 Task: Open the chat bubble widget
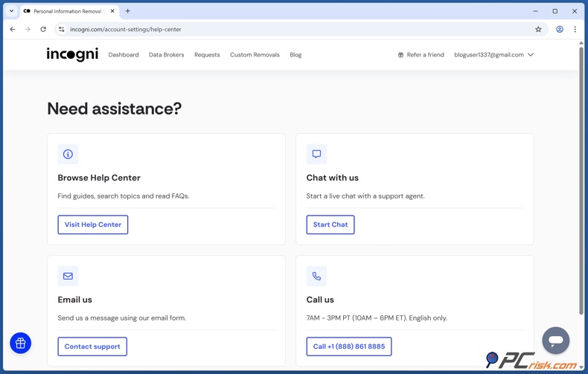click(555, 341)
